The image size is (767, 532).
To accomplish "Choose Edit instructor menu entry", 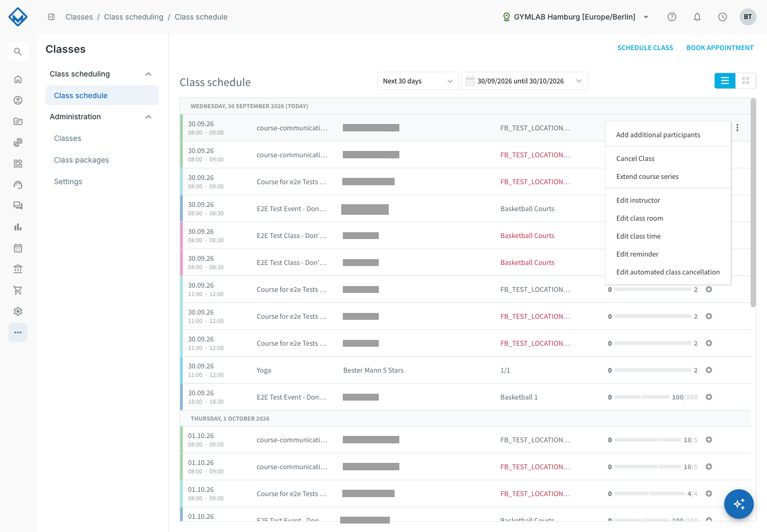I will [638, 200].
